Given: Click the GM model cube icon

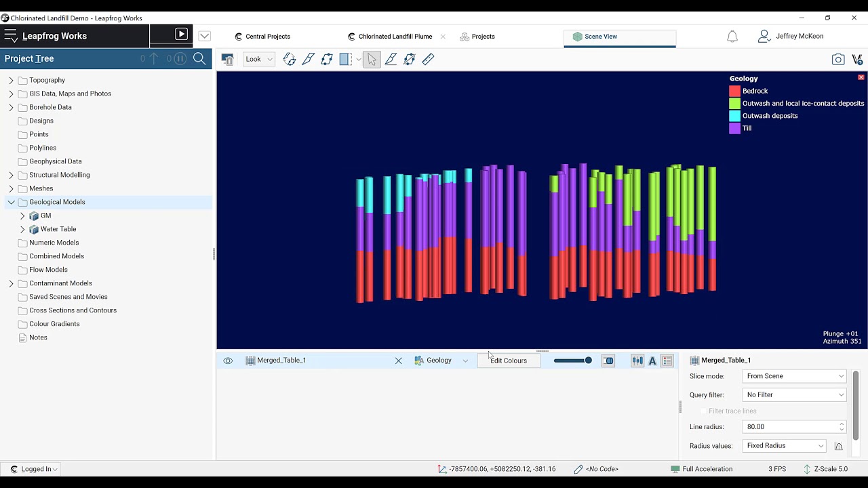Looking at the screenshot, I should [34, 216].
